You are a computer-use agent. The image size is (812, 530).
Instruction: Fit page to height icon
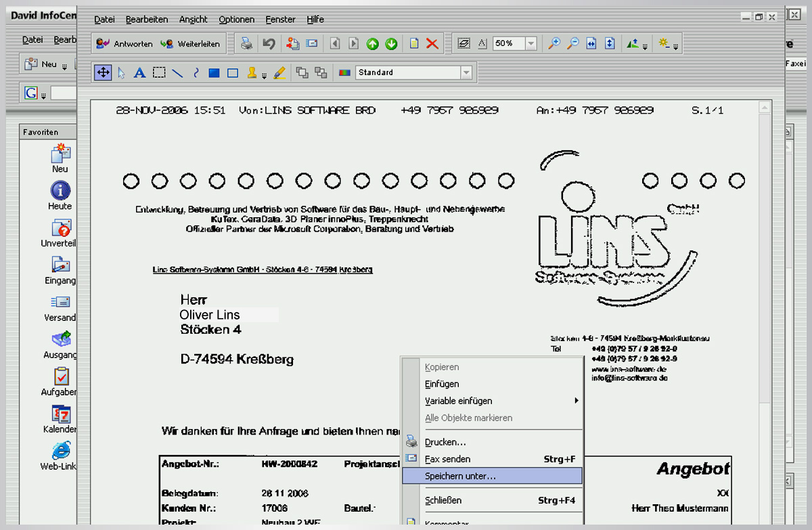(x=610, y=44)
